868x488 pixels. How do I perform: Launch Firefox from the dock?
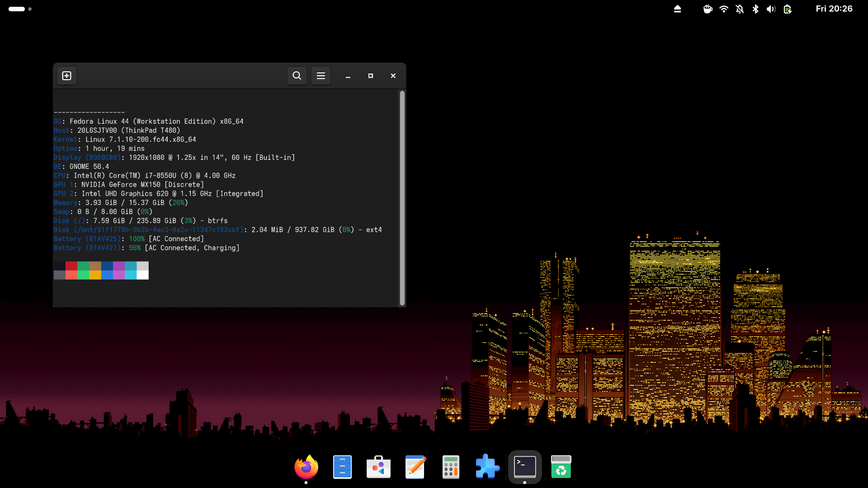click(306, 467)
